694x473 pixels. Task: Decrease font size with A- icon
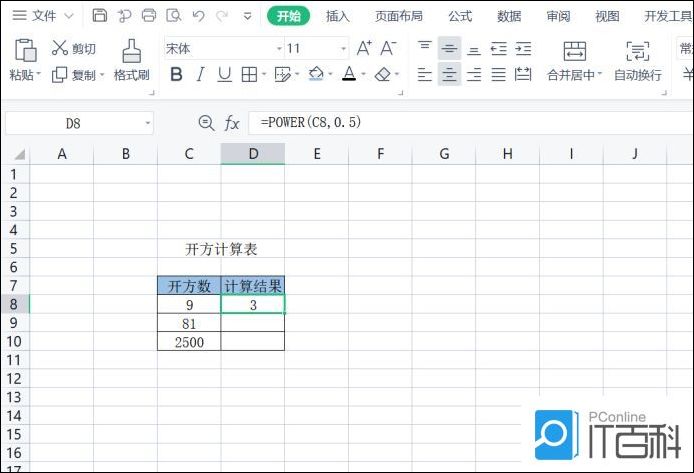click(x=388, y=48)
